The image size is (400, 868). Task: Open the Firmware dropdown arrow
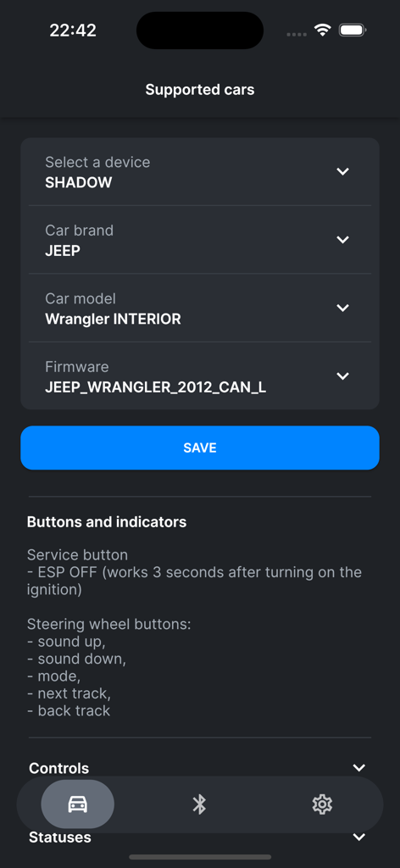click(x=343, y=376)
